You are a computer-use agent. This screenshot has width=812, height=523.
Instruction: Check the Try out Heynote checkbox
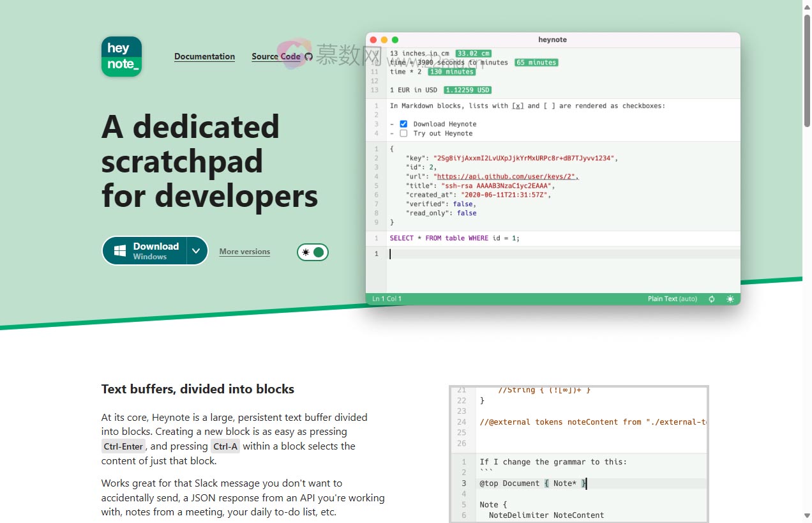[x=403, y=133]
